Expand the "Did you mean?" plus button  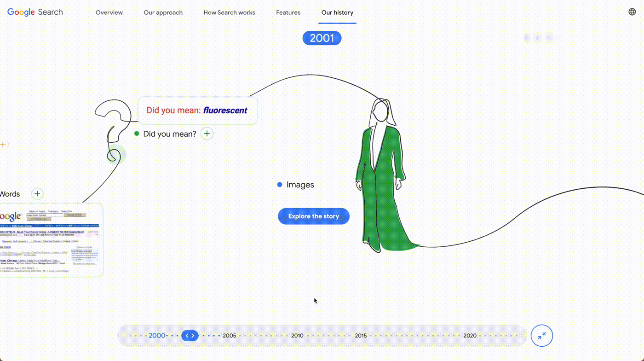pyautogui.click(x=207, y=134)
